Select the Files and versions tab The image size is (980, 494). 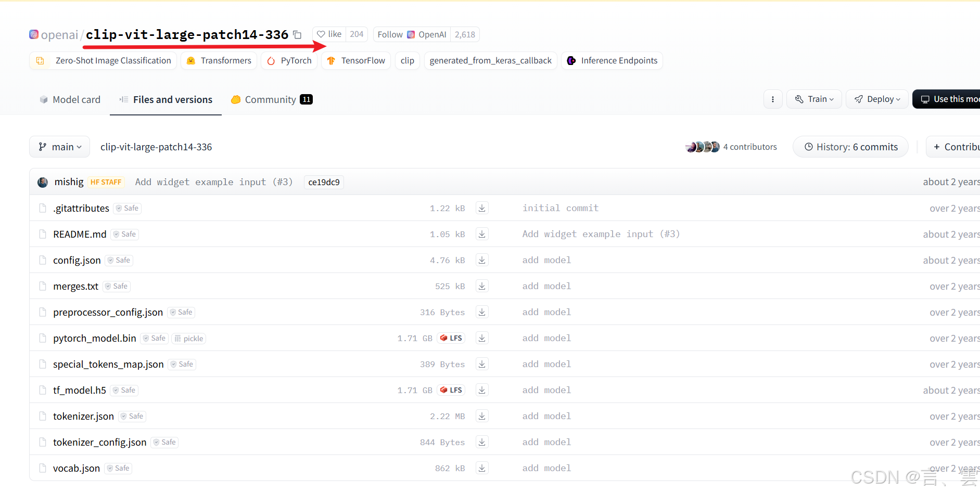click(166, 99)
